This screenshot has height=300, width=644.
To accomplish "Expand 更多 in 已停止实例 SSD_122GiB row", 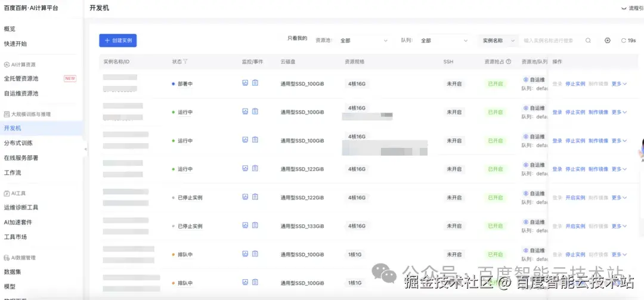I will (619, 197).
